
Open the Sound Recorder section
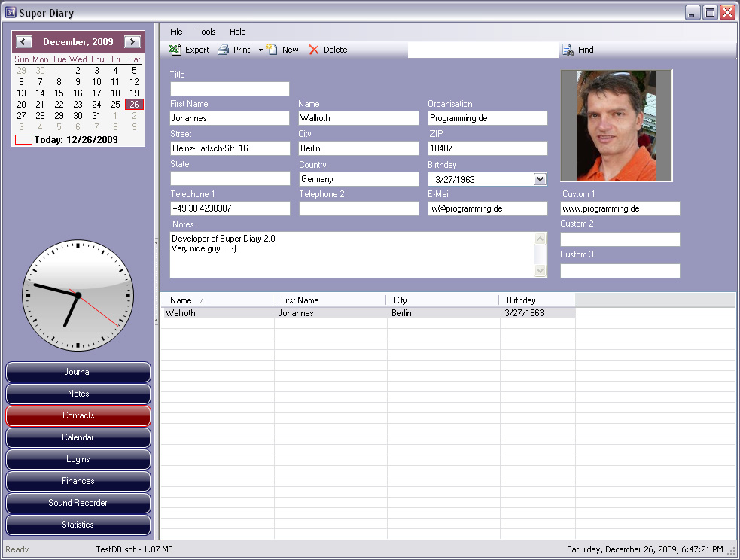click(x=78, y=503)
